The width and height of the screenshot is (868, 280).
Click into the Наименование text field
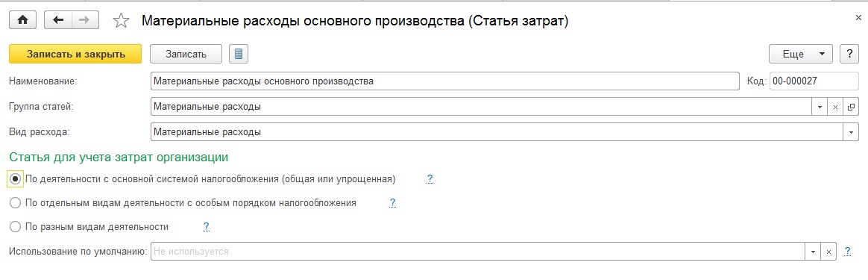(x=444, y=81)
